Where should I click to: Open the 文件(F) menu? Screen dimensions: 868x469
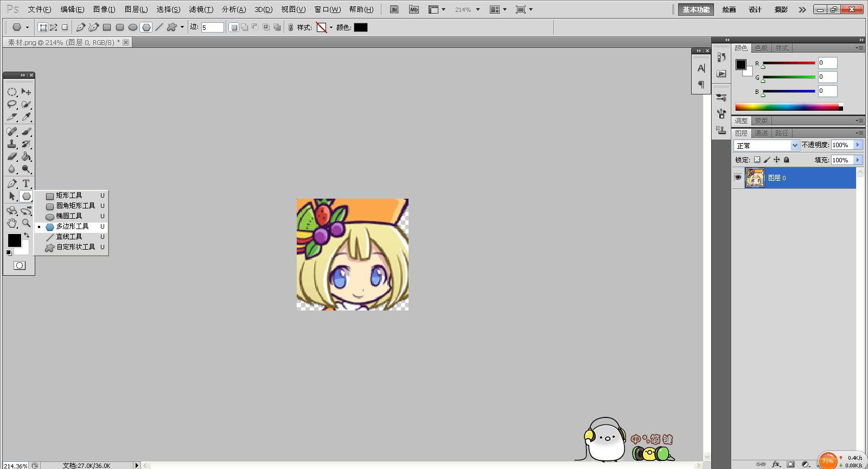coord(40,9)
